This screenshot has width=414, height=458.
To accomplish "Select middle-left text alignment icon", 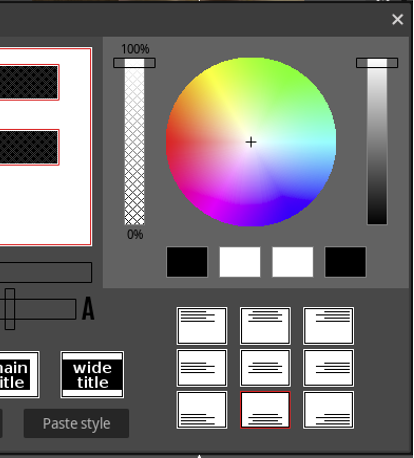I will 202,368.
